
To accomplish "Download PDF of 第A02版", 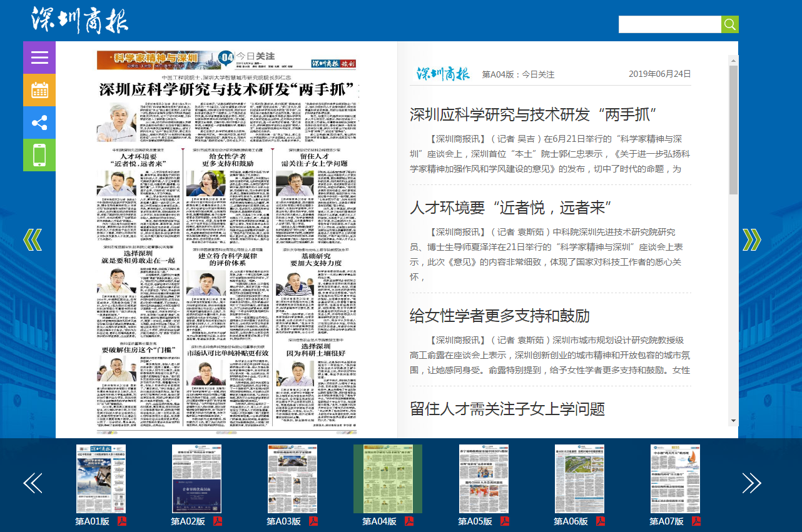I will click(x=218, y=521).
